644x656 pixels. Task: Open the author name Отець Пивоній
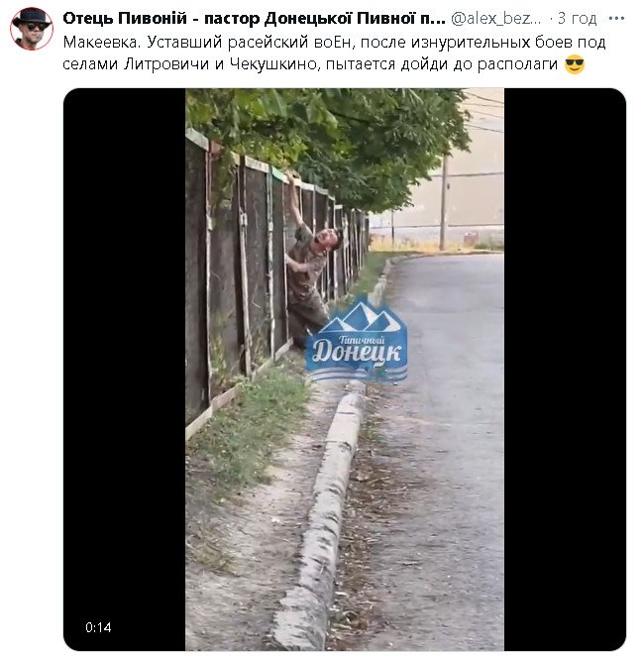255,19
